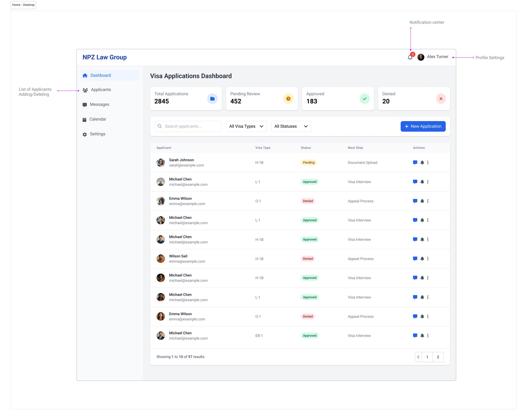Open more options for Wilson Sail row

tap(428, 259)
